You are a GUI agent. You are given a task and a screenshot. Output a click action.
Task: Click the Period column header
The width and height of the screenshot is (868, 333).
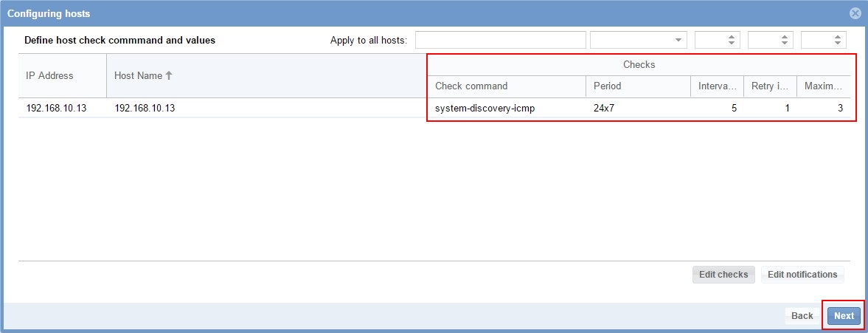pos(608,86)
